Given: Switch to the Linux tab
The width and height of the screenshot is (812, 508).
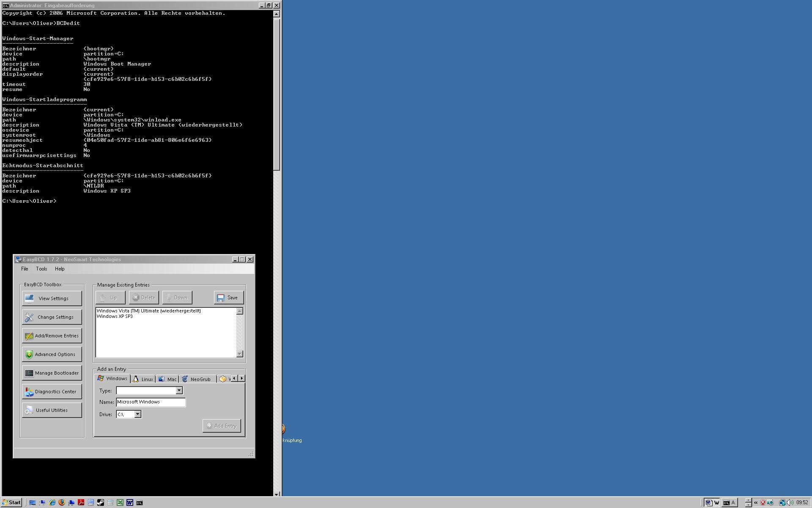Looking at the screenshot, I should point(143,379).
